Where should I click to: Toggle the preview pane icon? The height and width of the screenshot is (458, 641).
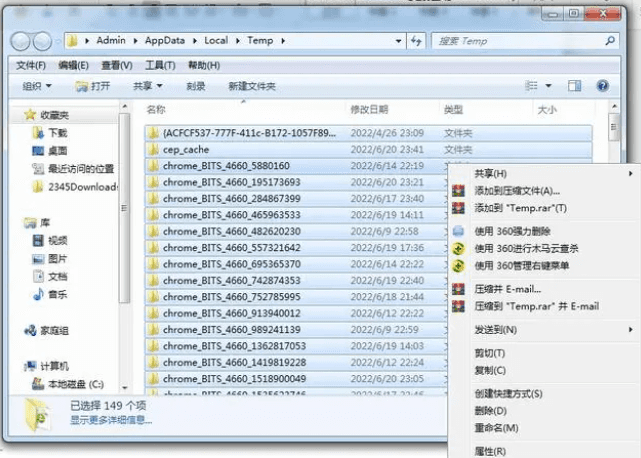(574, 86)
